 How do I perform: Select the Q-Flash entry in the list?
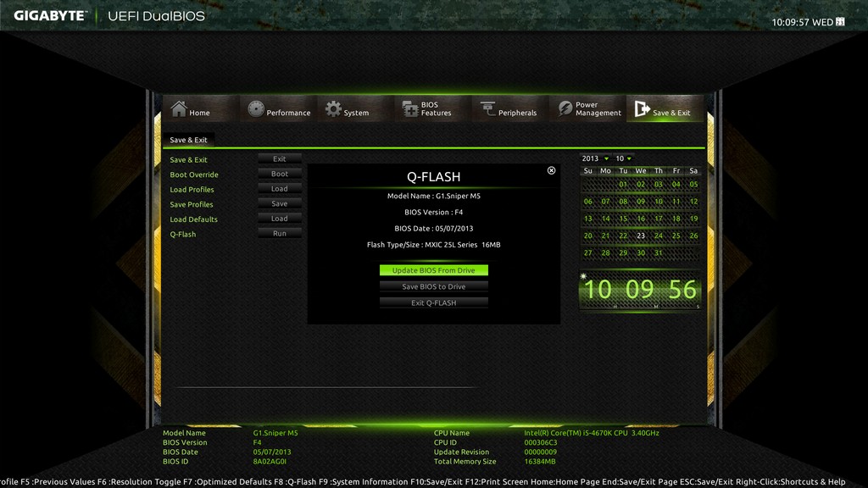pyautogui.click(x=183, y=235)
